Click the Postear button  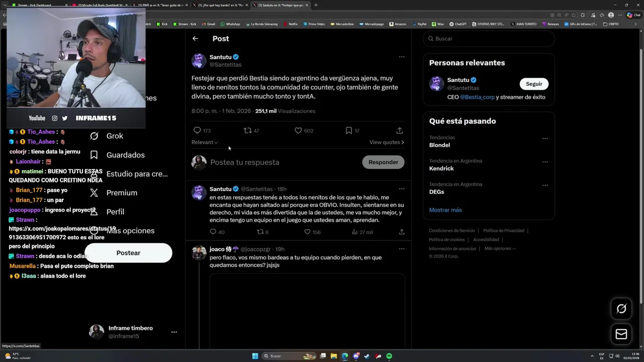click(x=128, y=253)
